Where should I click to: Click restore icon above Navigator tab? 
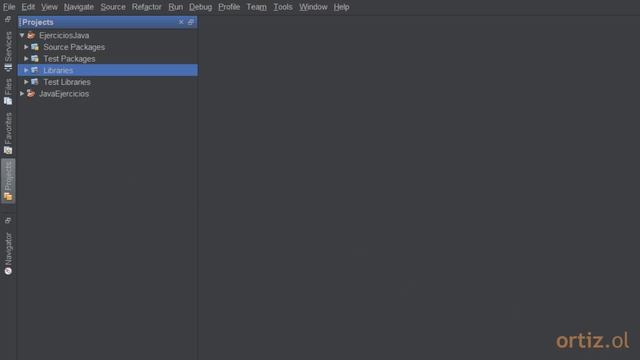8,220
